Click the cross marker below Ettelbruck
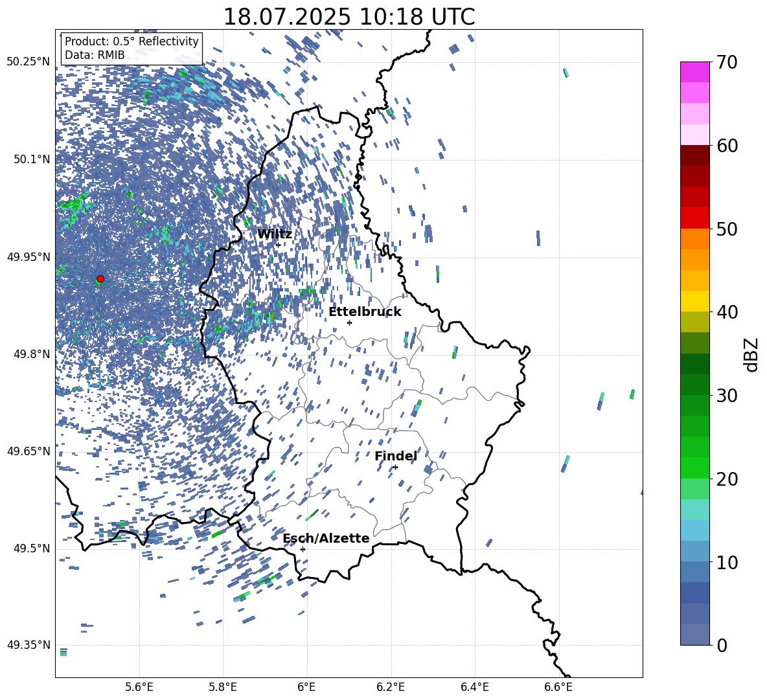 tap(349, 322)
